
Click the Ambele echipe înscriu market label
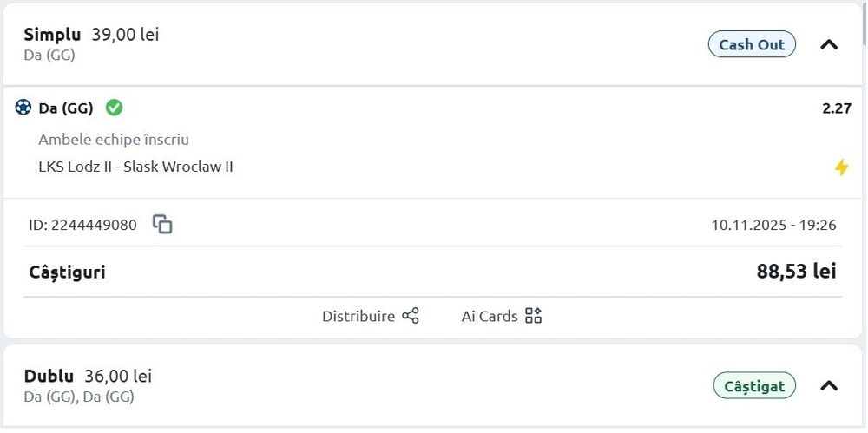pos(114,140)
